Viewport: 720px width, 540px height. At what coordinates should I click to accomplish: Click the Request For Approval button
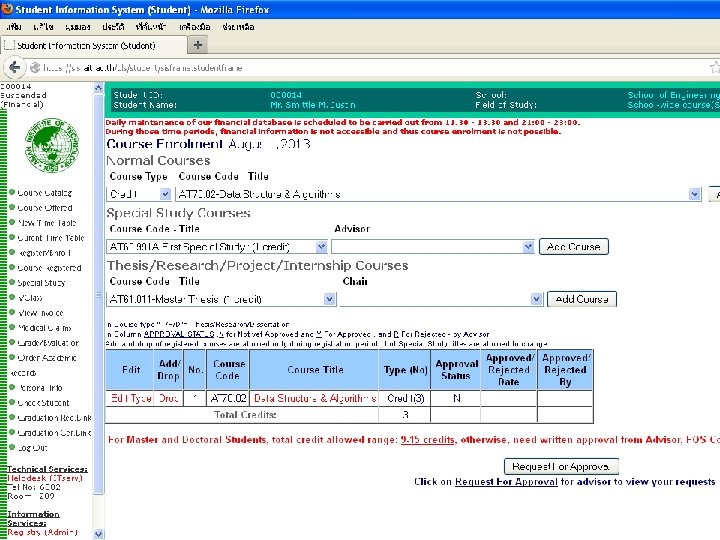[561, 467]
